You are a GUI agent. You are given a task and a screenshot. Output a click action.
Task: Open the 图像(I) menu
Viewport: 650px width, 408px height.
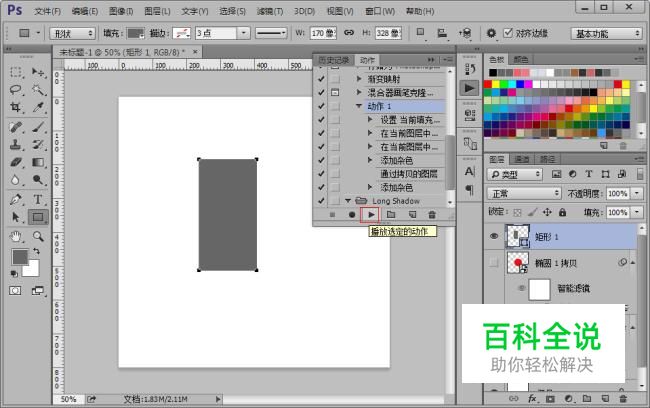coord(121,11)
